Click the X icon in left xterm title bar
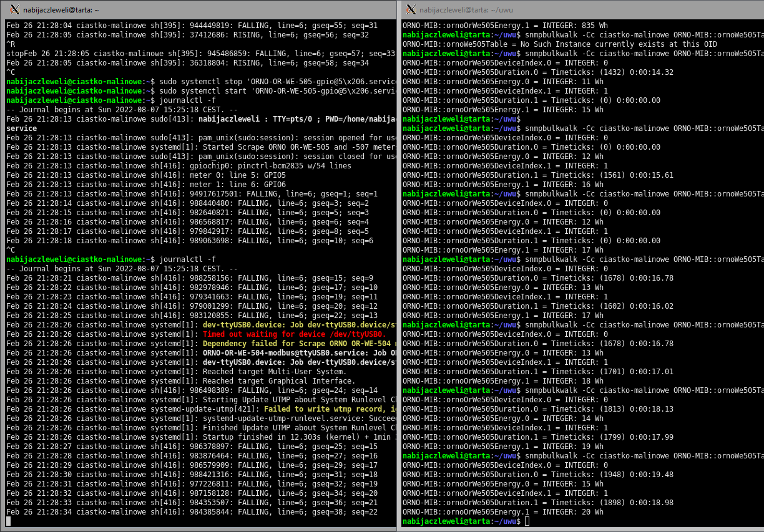764x532 pixels. pos(14,9)
